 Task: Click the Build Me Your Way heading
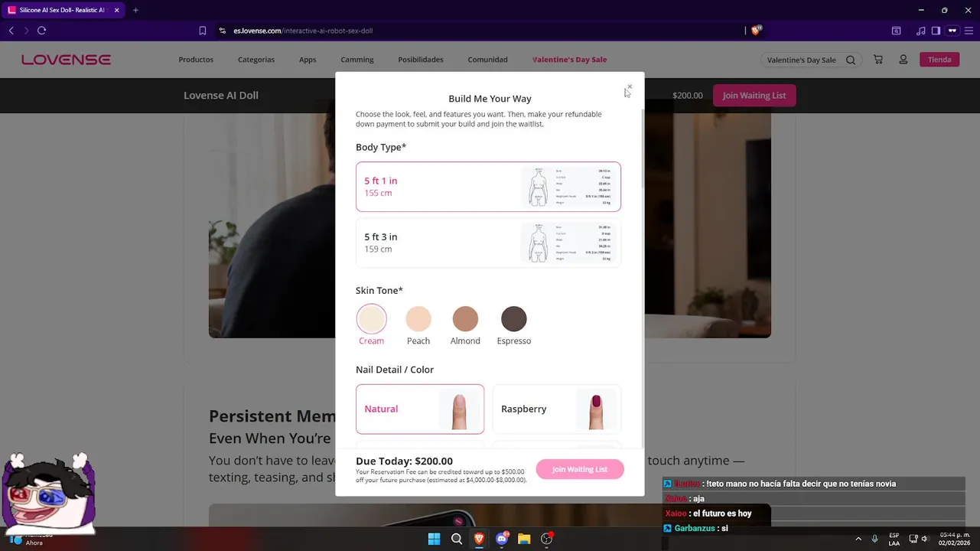[x=490, y=99]
